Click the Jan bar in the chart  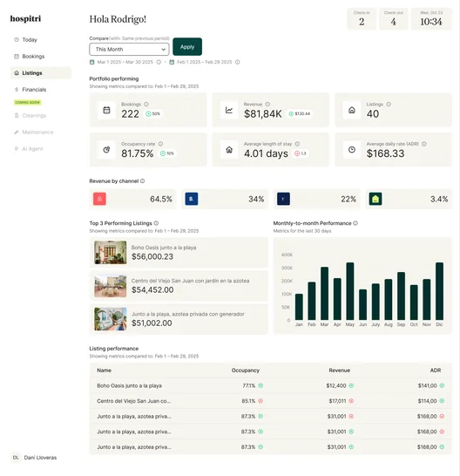[299, 307]
